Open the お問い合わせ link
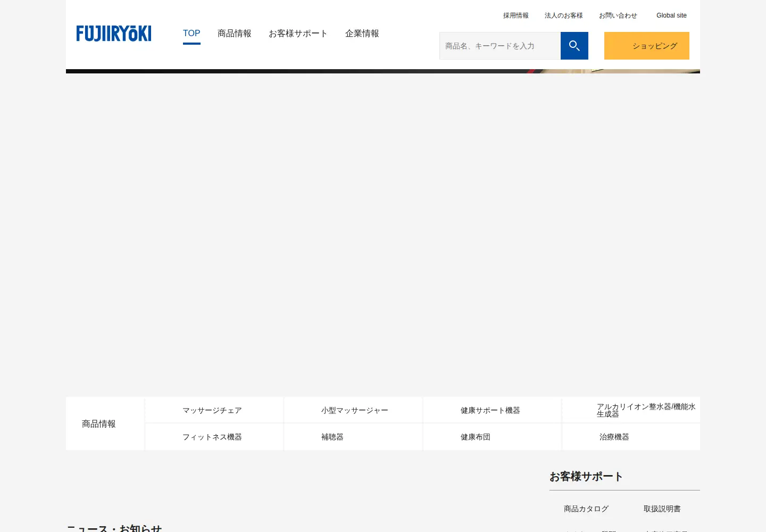The image size is (766, 532). click(x=618, y=15)
